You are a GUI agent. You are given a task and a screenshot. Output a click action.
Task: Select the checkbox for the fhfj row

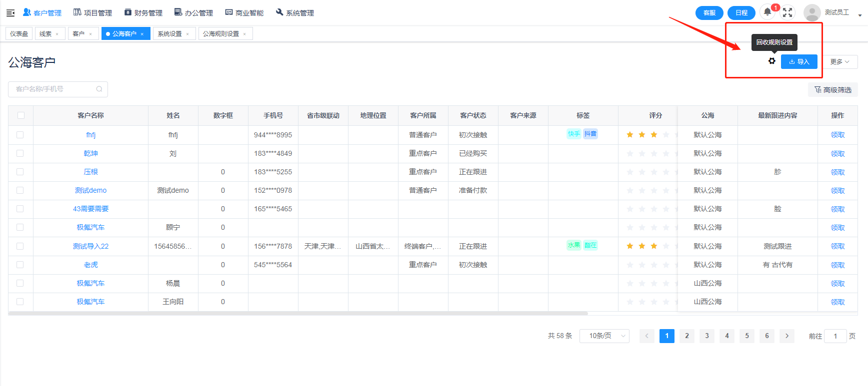tap(20, 135)
